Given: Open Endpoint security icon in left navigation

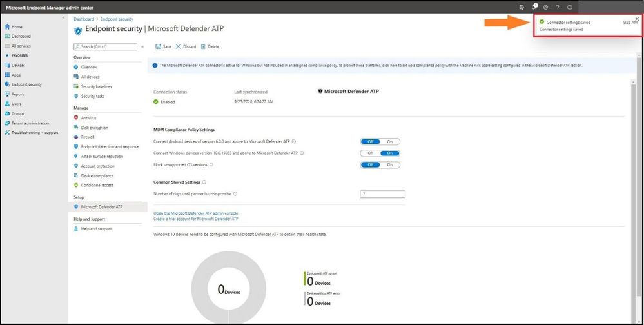Looking at the screenshot, I should tap(7, 84).
